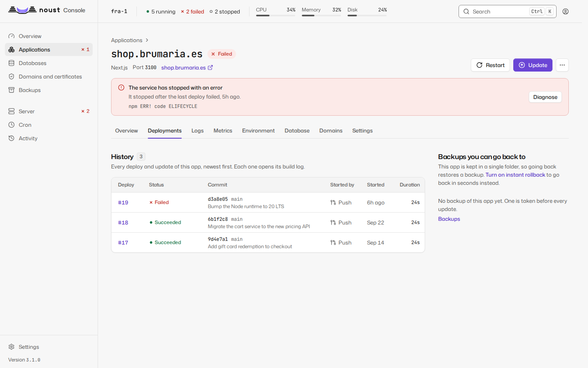Click the Disk usage bar

[367, 16]
